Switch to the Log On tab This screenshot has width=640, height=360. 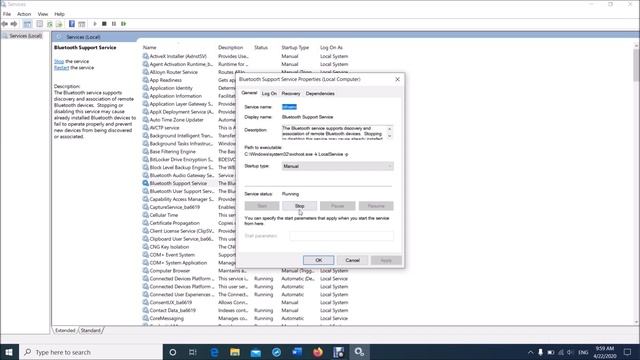[x=269, y=93]
